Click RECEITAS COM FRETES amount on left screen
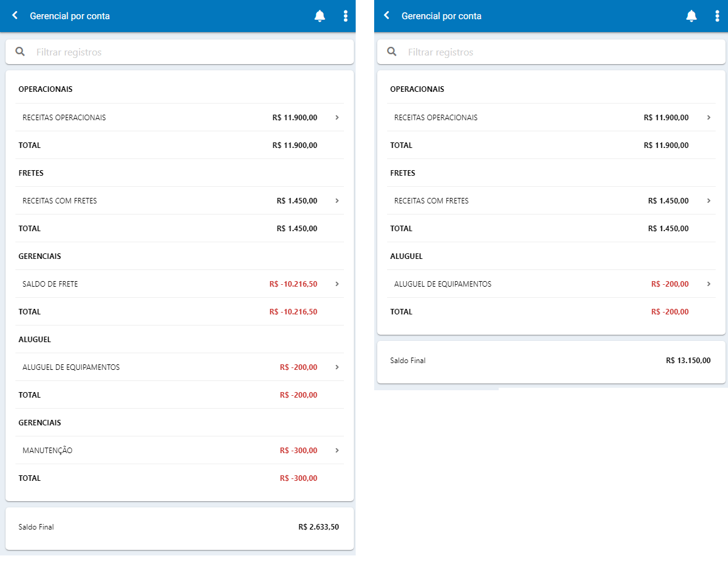 [297, 200]
